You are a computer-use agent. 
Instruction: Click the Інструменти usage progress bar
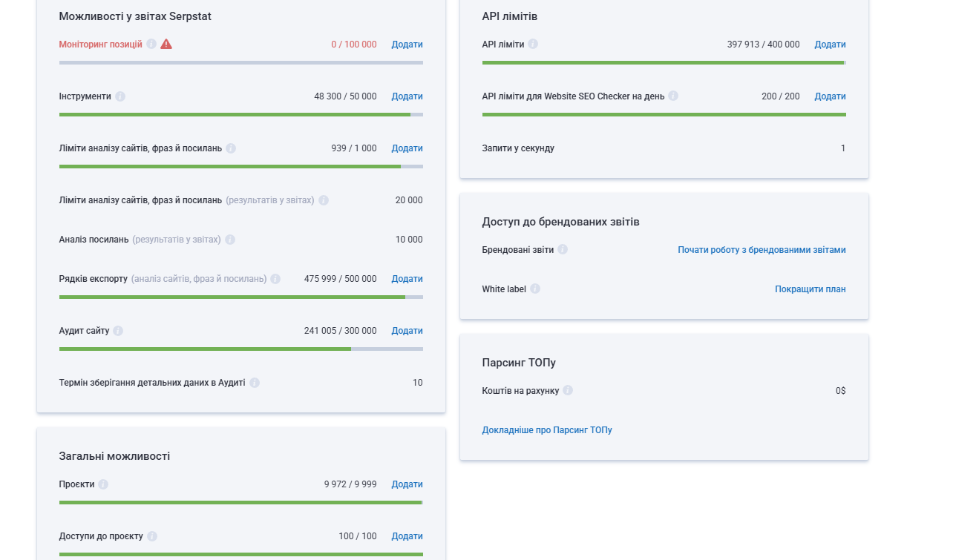coord(240,115)
